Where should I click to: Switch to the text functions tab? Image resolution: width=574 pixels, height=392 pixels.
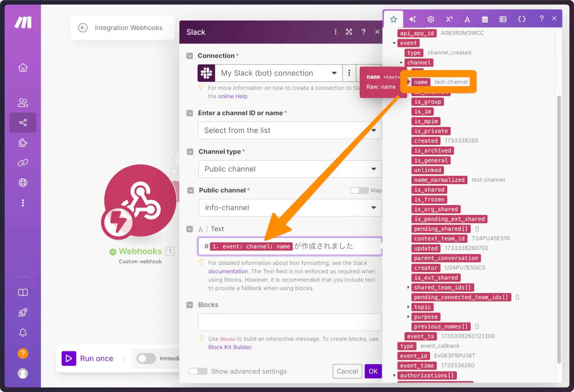(x=467, y=19)
